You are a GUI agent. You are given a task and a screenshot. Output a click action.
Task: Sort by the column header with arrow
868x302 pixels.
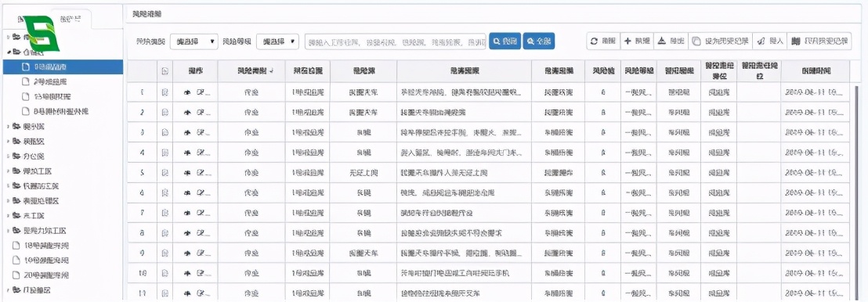pos(251,71)
